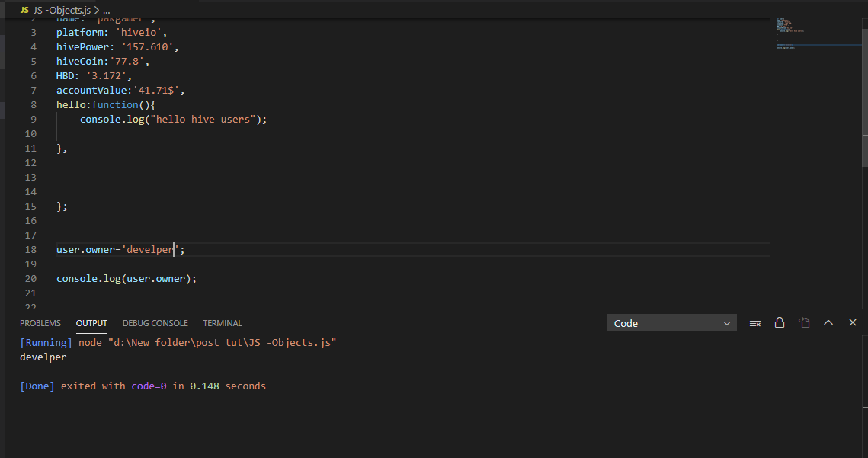This screenshot has width=868, height=458.
Task: Click the 'function' keyword on line 8
Action: pos(114,104)
